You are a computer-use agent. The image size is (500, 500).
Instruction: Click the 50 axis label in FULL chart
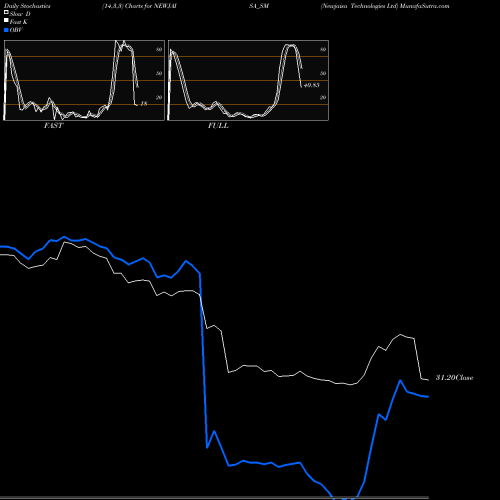pos(323,73)
